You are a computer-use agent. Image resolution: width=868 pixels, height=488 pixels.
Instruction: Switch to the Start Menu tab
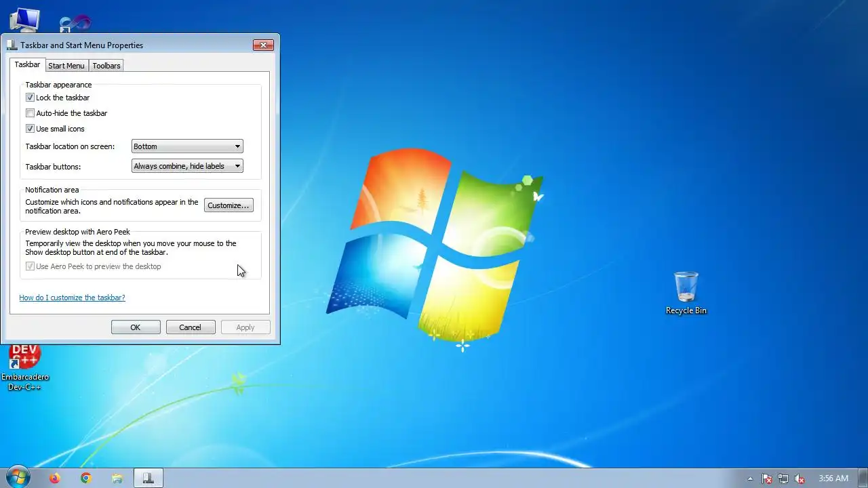pos(66,66)
